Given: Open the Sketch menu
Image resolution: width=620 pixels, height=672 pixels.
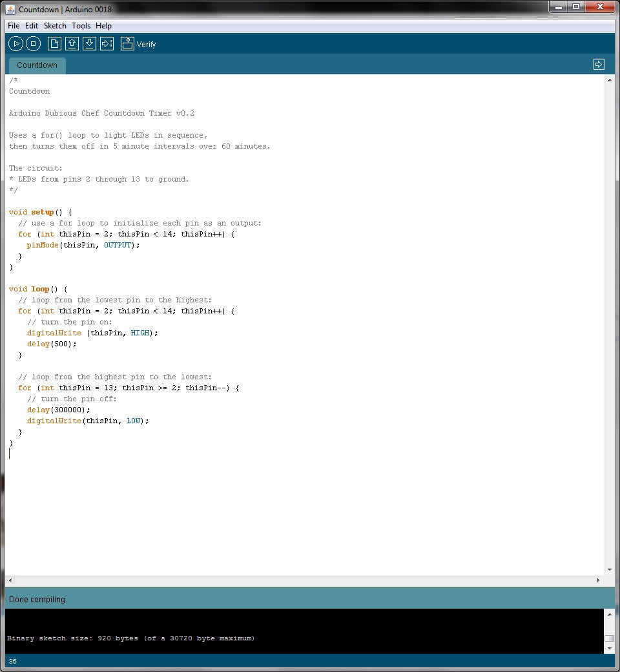Looking at the screenshot, I should coord(55,26).
